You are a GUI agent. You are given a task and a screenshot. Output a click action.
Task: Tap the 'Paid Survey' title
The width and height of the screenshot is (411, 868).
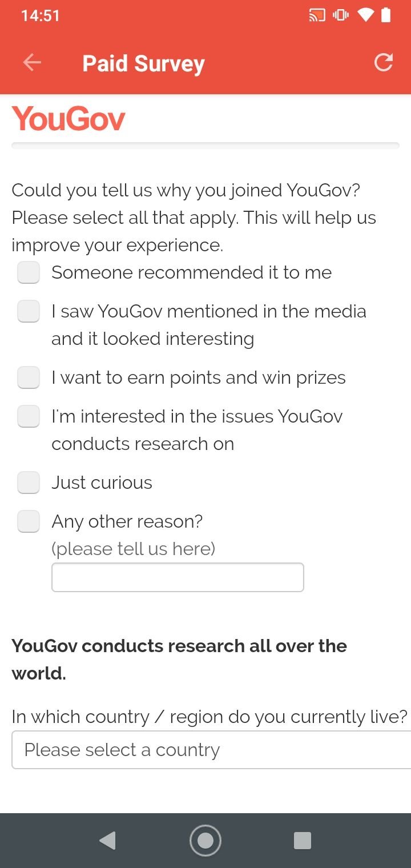pyautogui.click(x=143, y=63)
